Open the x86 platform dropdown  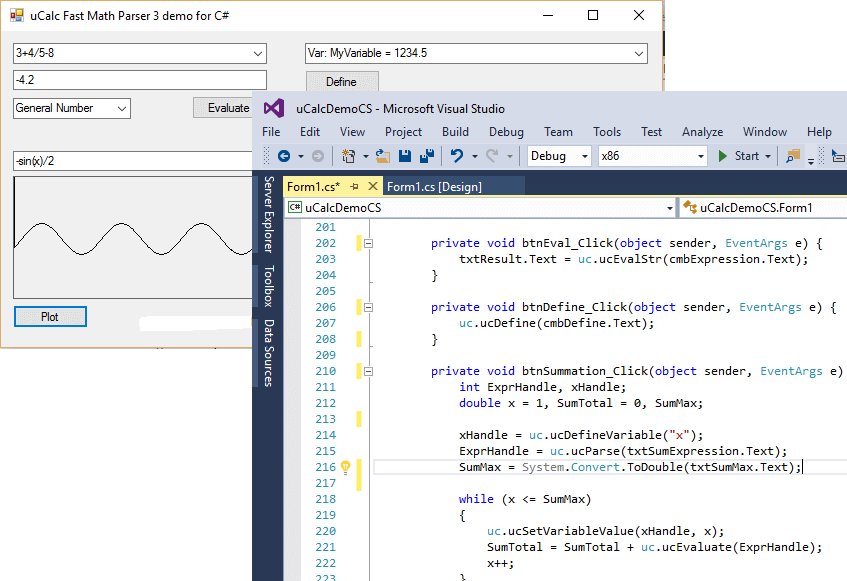point(652,155)
